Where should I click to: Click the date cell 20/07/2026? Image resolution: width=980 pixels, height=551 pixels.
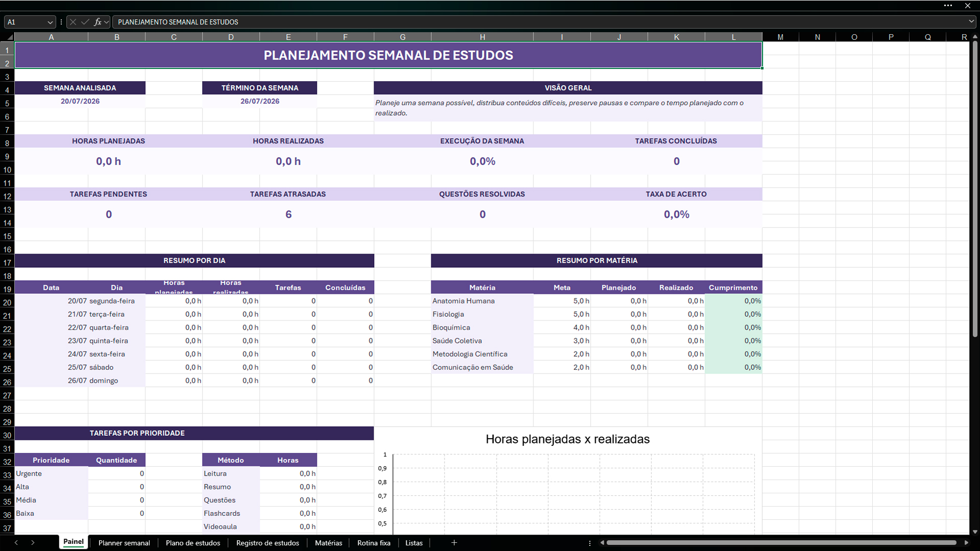point(80,101)
